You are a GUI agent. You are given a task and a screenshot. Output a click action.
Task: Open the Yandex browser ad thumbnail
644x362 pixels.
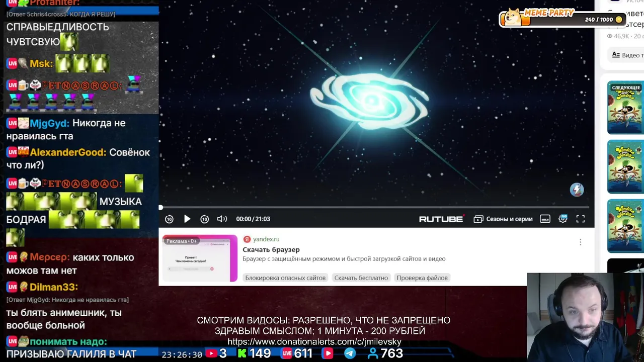(200, 258)
